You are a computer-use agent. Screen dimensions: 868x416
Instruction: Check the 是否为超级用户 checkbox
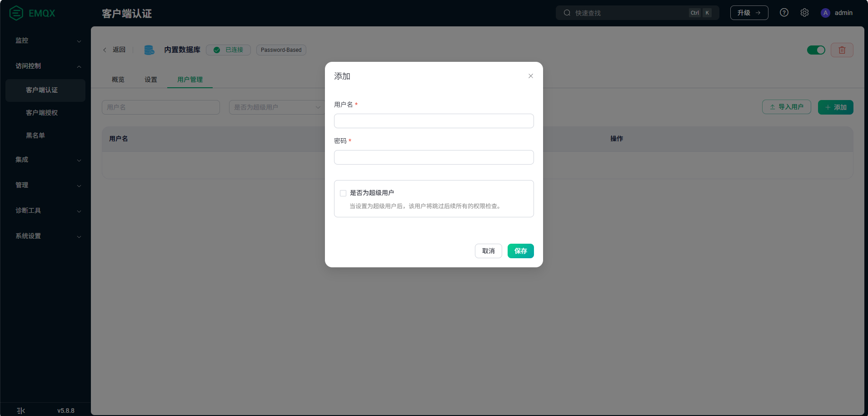[x=343, y=193]
